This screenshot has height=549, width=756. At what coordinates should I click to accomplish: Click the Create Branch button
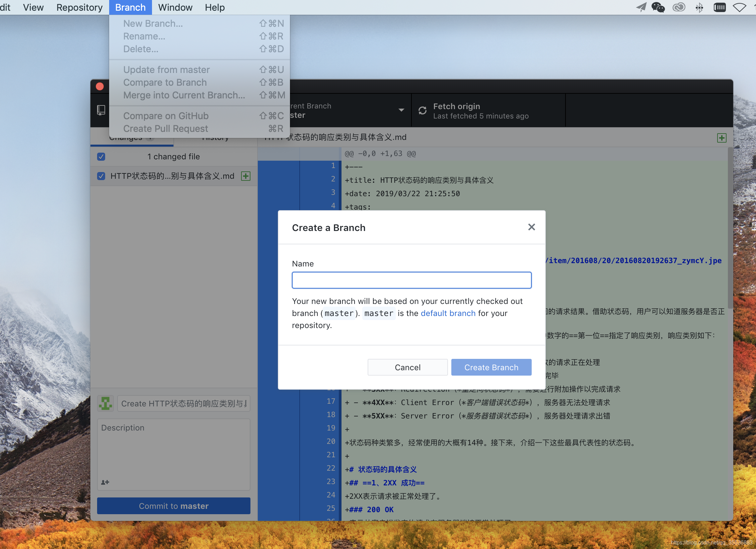pos(491,367)
